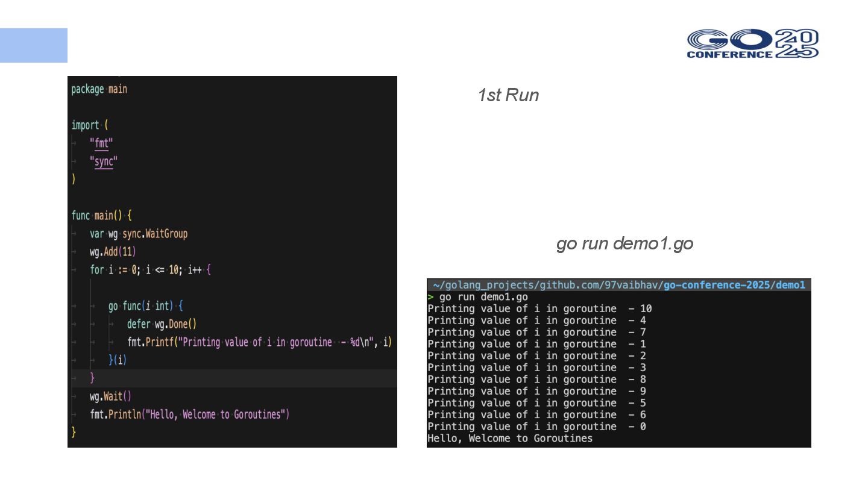Click the fmt.Printf code line
The height and width of the screenshot is (488, 868).
coord(260,342)
